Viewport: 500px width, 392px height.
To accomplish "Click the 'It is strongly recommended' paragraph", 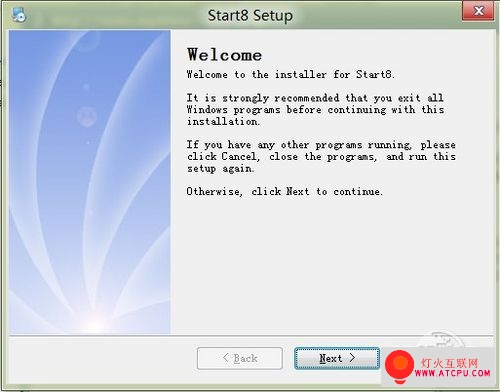I will (315, 109).
